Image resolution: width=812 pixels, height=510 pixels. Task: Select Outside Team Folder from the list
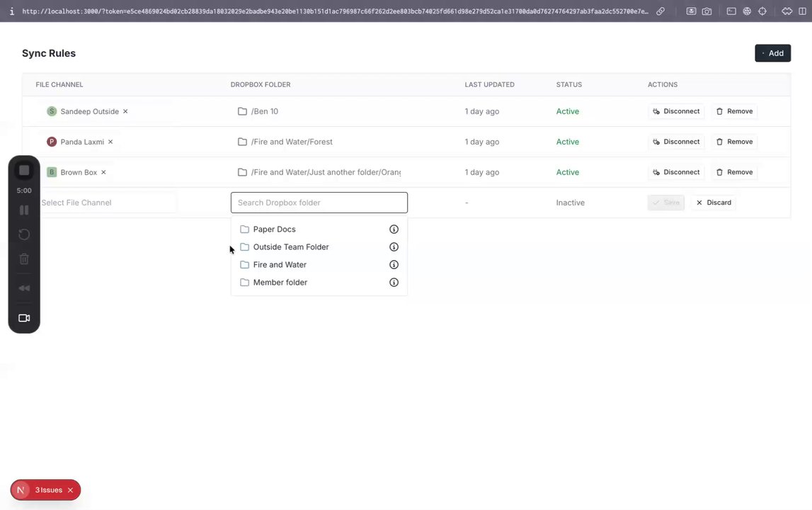pos(291,247)
